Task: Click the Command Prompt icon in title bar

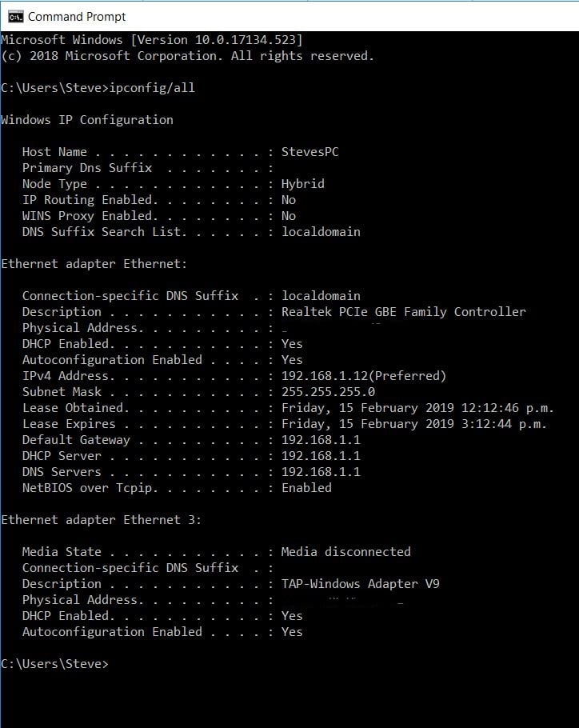Action: click(x=15, y=17)
